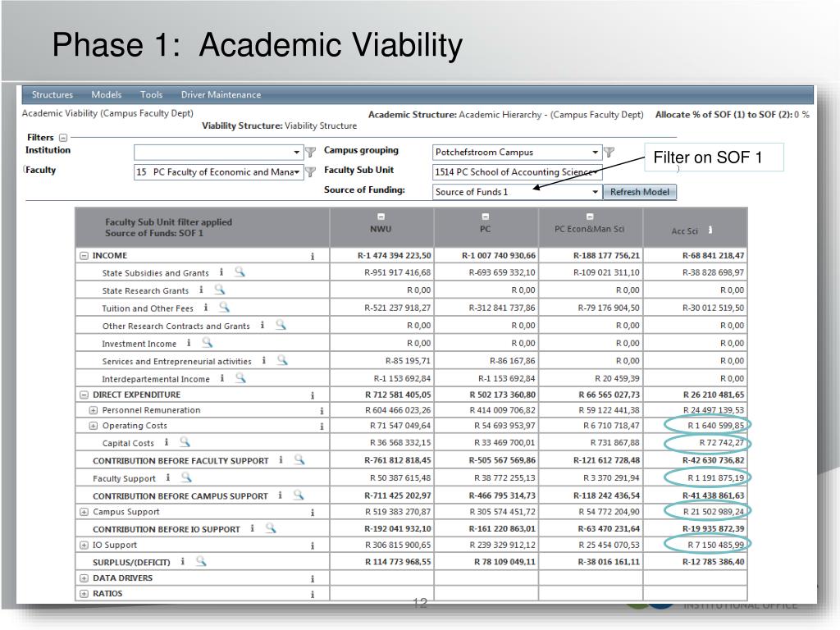The height and width of the screenshot is (630, 840).
Task: Click magnifier for Services and Entrepreneurial activities
Action: [282, 360]
